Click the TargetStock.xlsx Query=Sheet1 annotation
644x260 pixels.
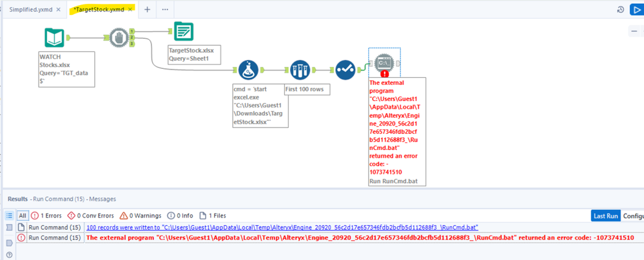[x=194, y=55]
